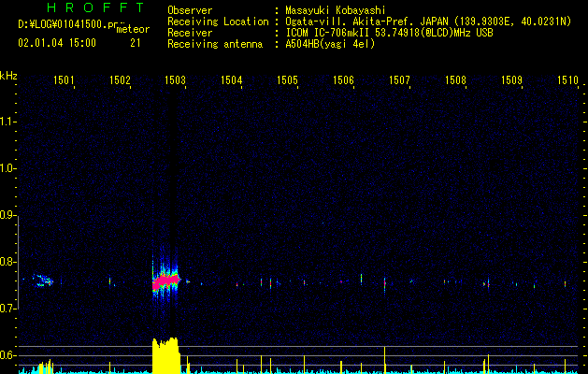
Task: Click the ICOM IC-706mkII receiver text
Action: [389, 33]
